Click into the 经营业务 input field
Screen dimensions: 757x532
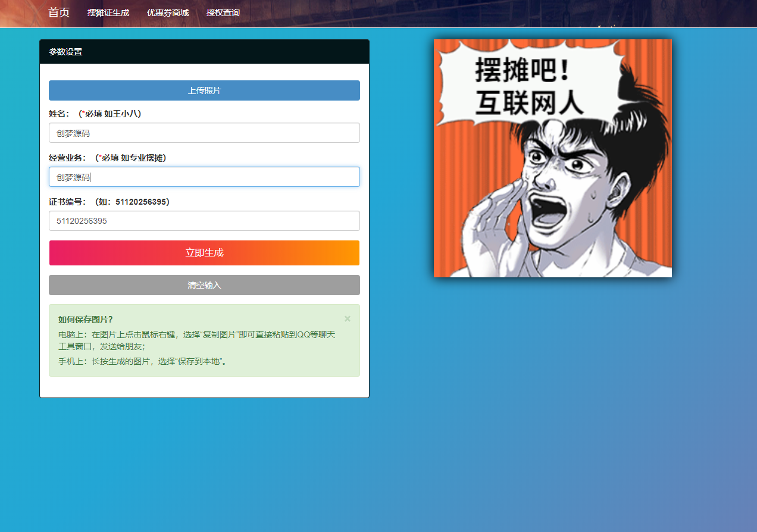pyautogui.click(x=204, y=177)
